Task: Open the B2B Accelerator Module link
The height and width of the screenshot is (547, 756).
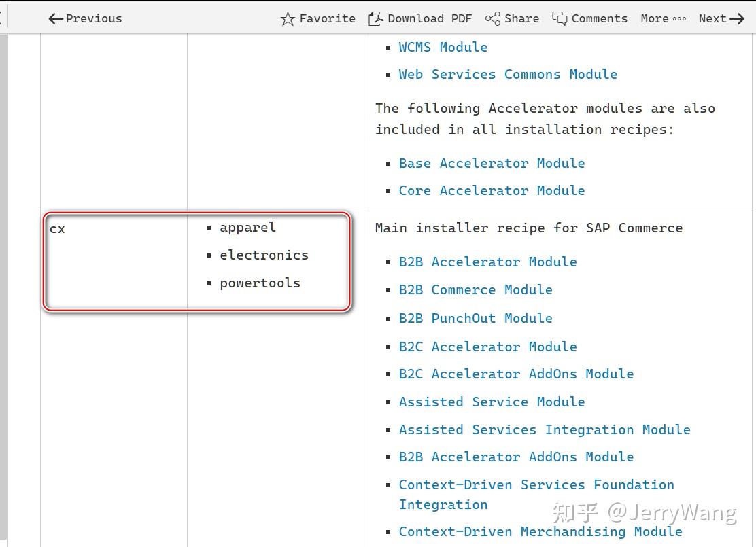Action: click(x=487, y=262)
